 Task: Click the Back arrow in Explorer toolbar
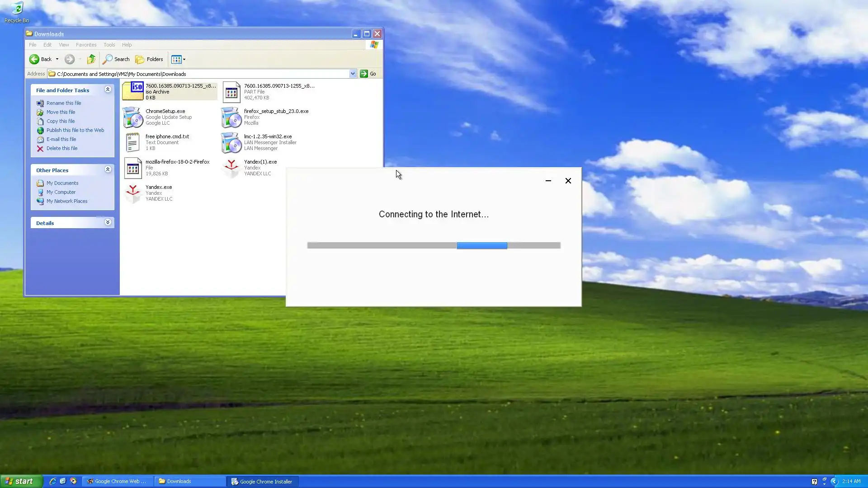(x=34, y=59)
